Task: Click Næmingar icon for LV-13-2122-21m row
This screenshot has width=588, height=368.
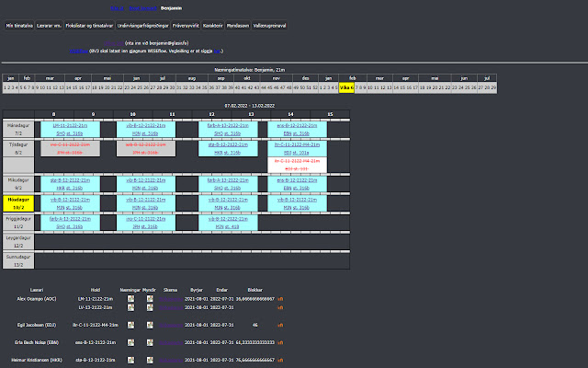Action: click(x=131, y=307)
